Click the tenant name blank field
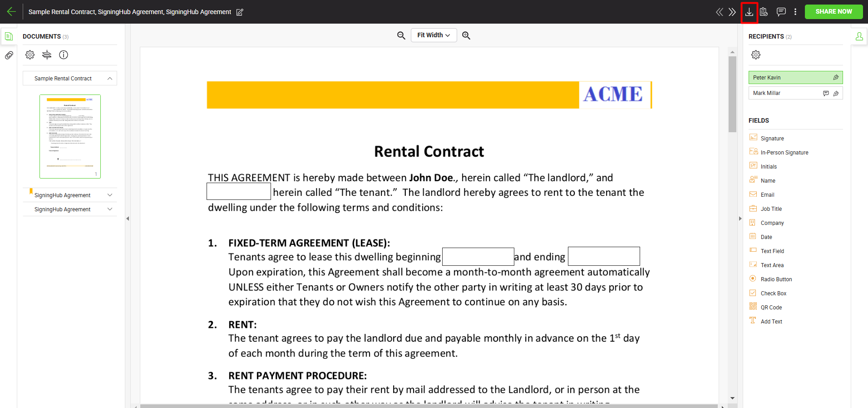 (239, 191)
